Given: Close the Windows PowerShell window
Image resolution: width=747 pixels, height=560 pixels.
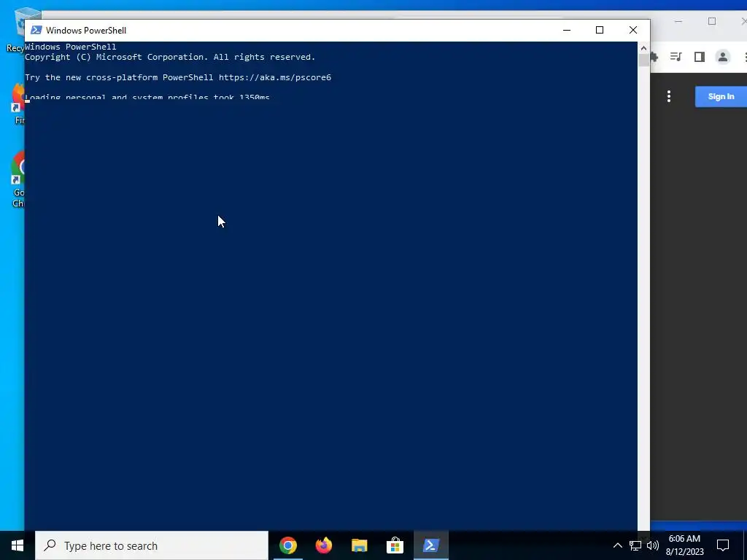Looking at the screenshot, I should (x=633, y=30).
